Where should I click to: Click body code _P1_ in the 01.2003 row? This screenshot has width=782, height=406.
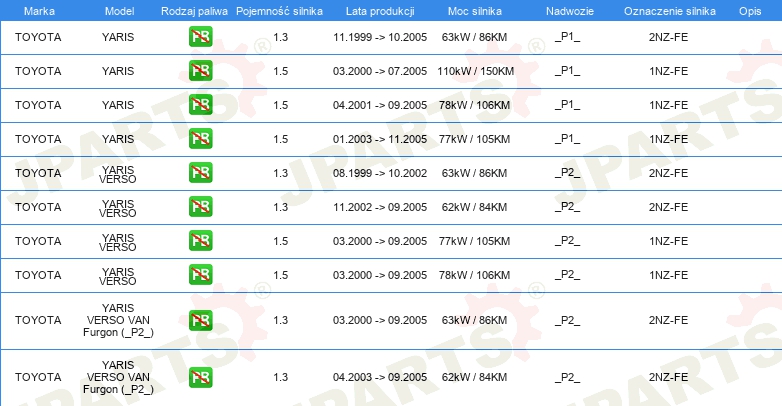568,139
